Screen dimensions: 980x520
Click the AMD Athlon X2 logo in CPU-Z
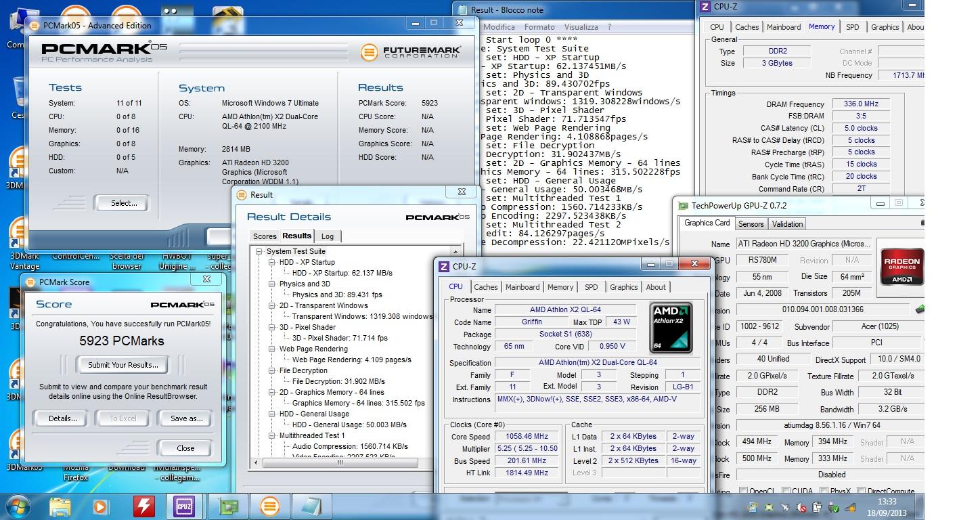[671, 328]
